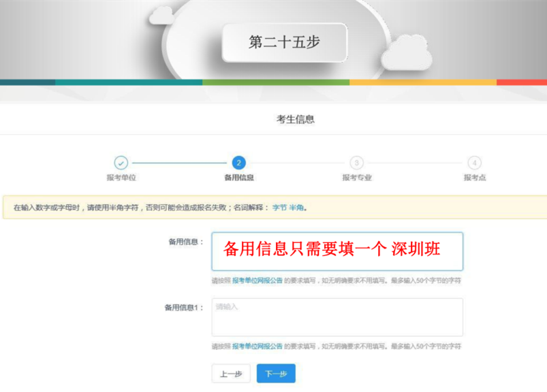Click the blue step 2 circle
The height and width of the screenshot is (392, 547).
pyautogui.click(x=238, y=163)
